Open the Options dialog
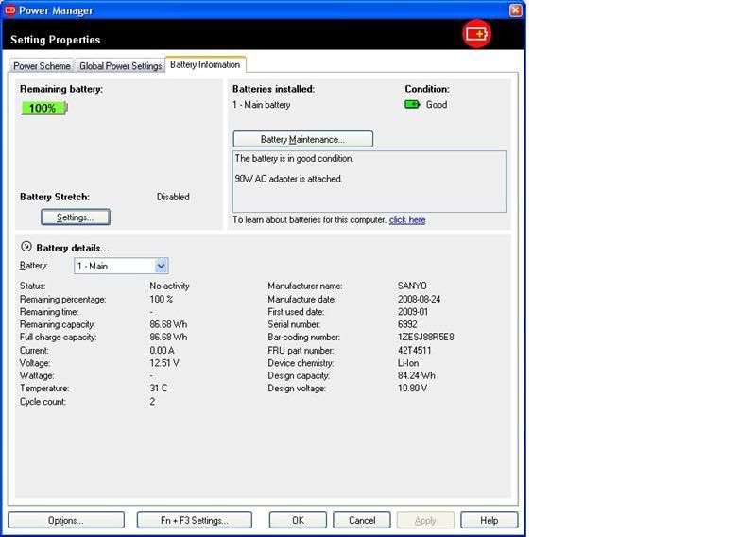756x537 pixels. (x=66, y=520)
